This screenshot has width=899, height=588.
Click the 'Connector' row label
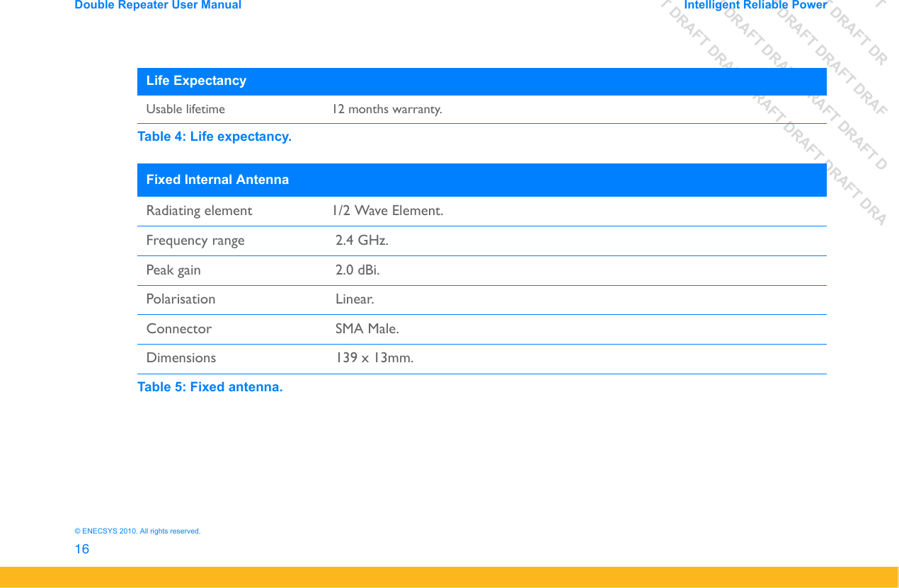(x=178, y=329)
